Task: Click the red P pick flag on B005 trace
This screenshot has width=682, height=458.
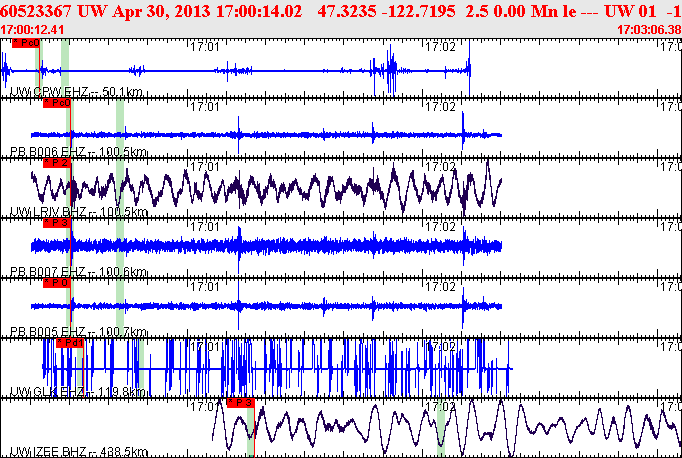Action: click(x=58, y=283)
